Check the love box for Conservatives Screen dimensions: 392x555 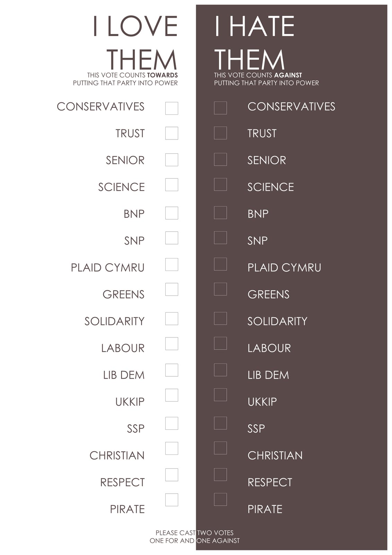click(172, 108)
